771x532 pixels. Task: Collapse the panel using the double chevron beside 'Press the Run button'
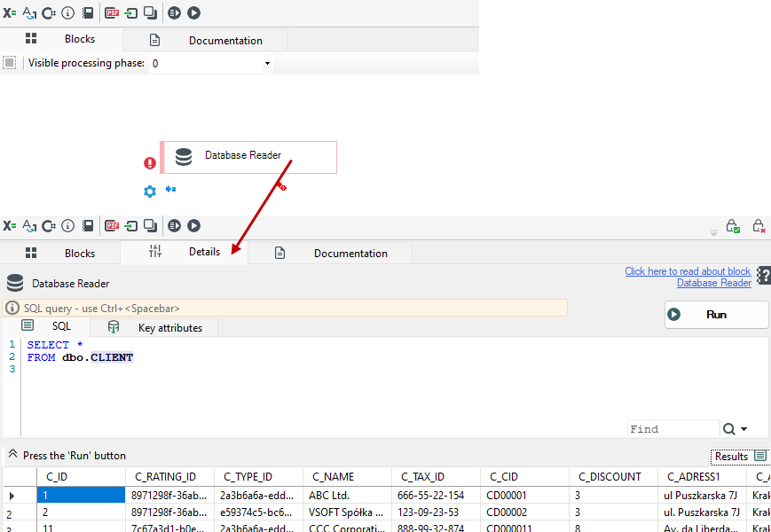click(x=12, y=454)
